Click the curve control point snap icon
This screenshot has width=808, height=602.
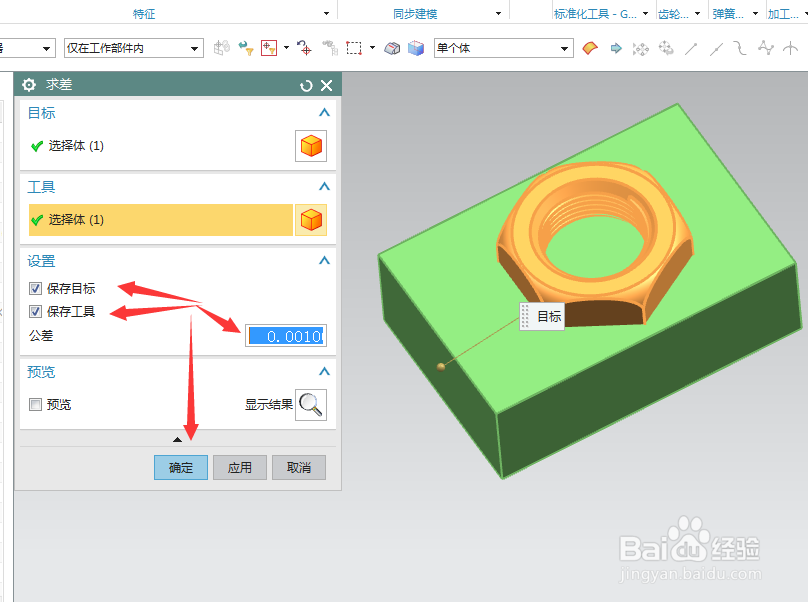740,48
